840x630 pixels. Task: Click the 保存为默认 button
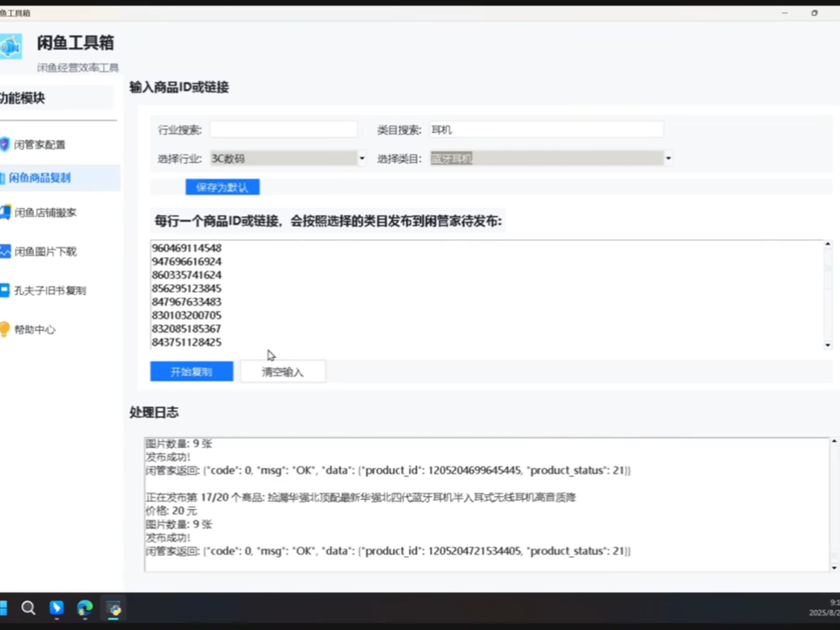point(222,187)
